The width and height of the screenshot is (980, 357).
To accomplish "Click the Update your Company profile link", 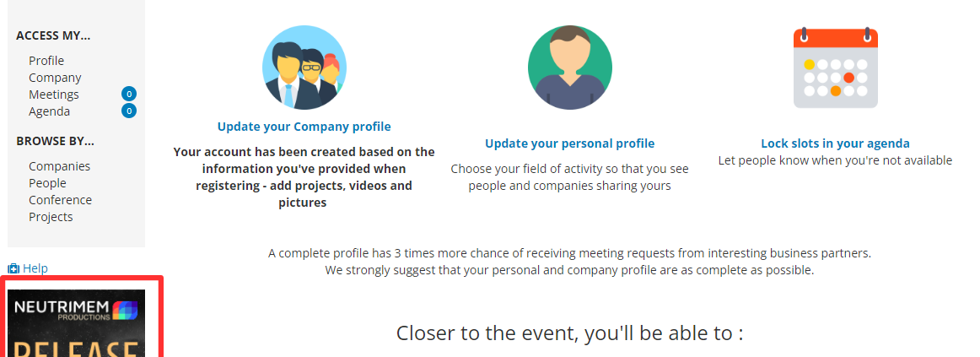I will pyautogui.click(x=304, y=127).
